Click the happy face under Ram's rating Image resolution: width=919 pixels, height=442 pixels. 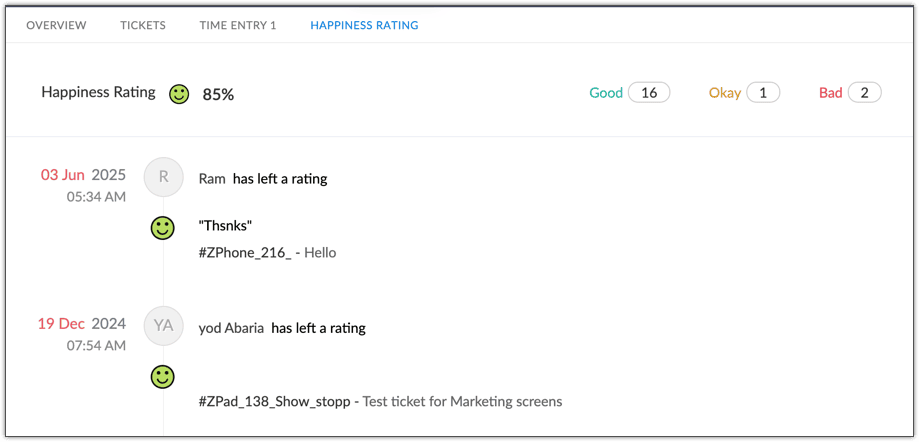pos(162,227)
